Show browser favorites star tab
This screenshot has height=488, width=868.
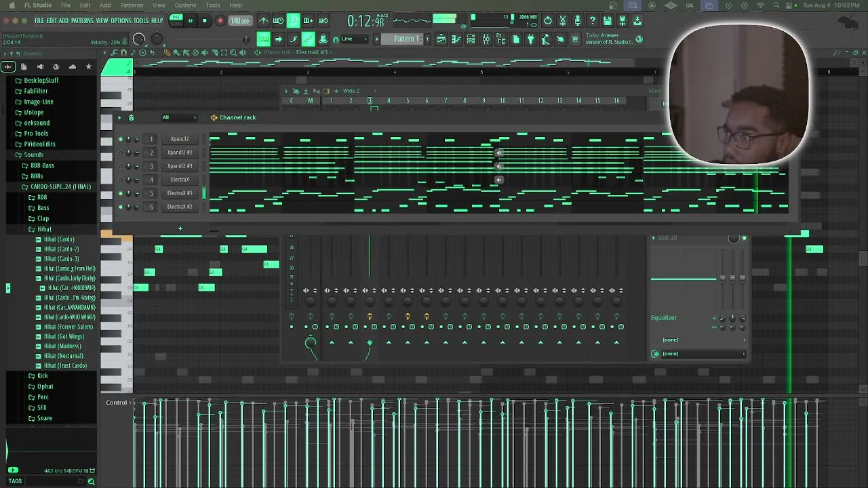pos(88,66)
